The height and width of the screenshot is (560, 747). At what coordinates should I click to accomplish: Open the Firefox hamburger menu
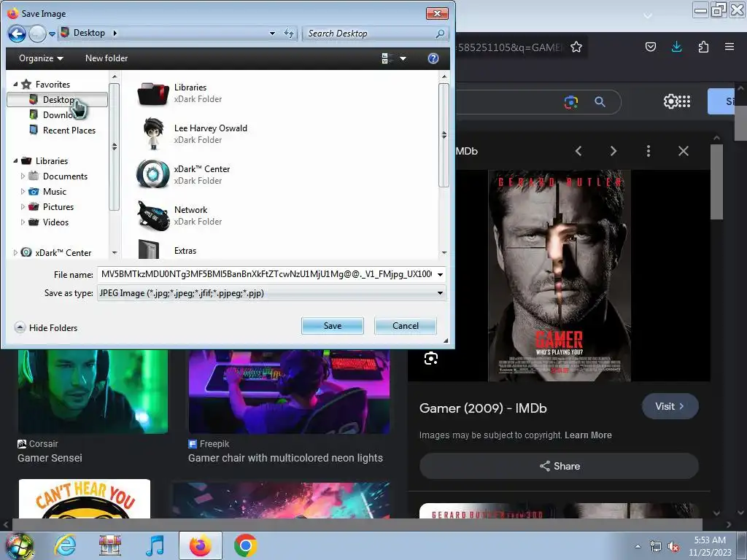[x=729, y=47]
